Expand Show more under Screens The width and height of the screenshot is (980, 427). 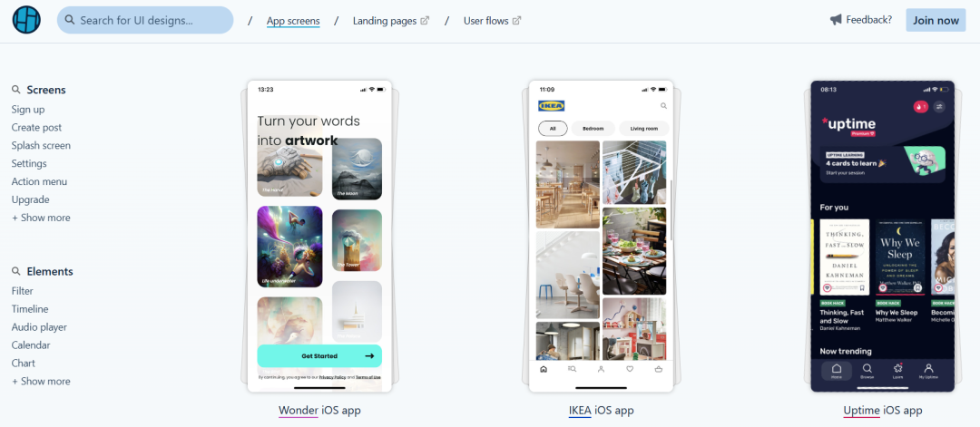pos(41,218)
